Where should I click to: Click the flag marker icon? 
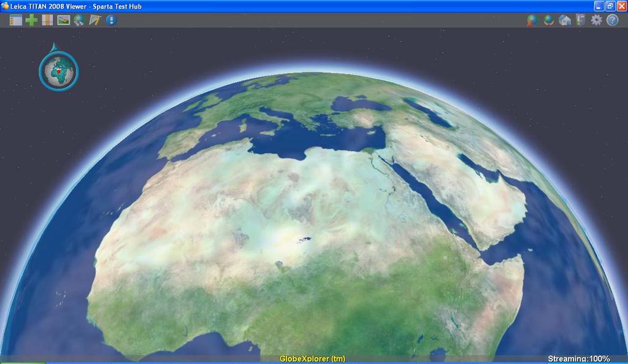[581, 20]
